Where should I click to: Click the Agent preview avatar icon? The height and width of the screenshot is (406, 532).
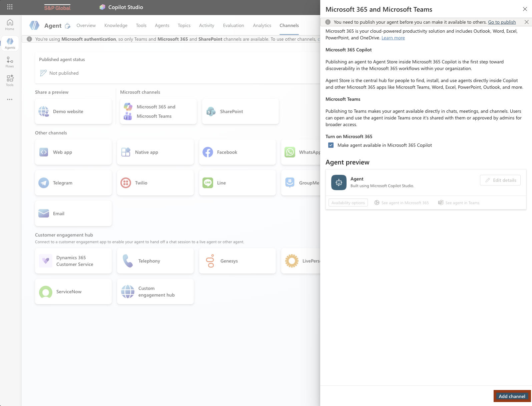click(x=339, y=182)
